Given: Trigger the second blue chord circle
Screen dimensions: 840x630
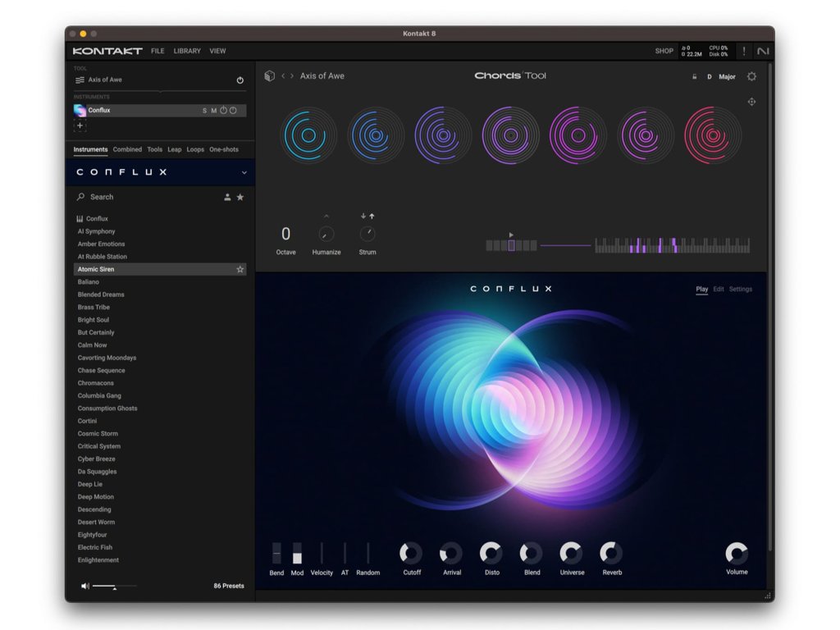Looking at the screenshot, I should click(376, 135).
